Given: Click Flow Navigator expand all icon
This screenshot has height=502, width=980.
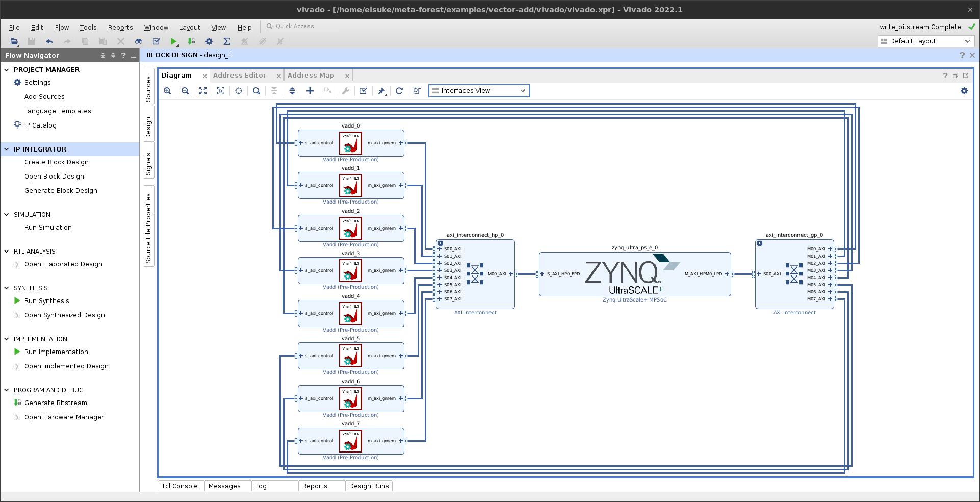Looking at the screenshot, I should [x=113, y=55].
